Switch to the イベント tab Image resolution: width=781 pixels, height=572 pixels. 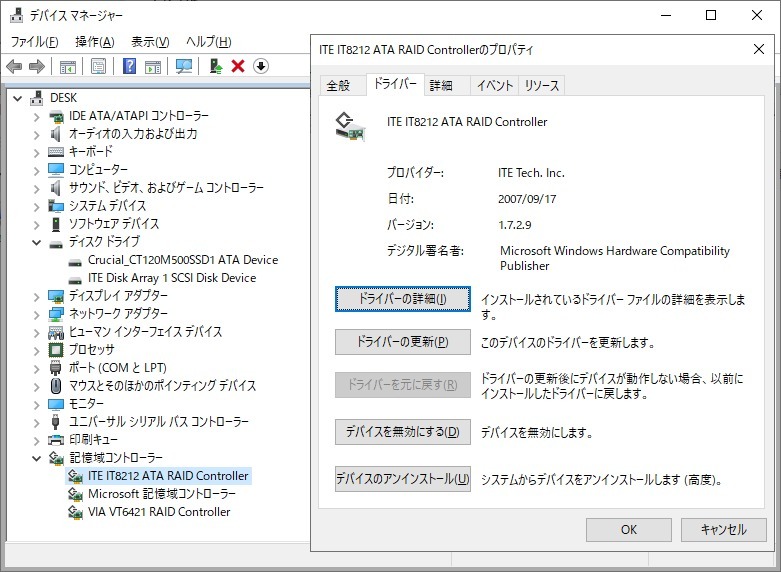(495, 86)
